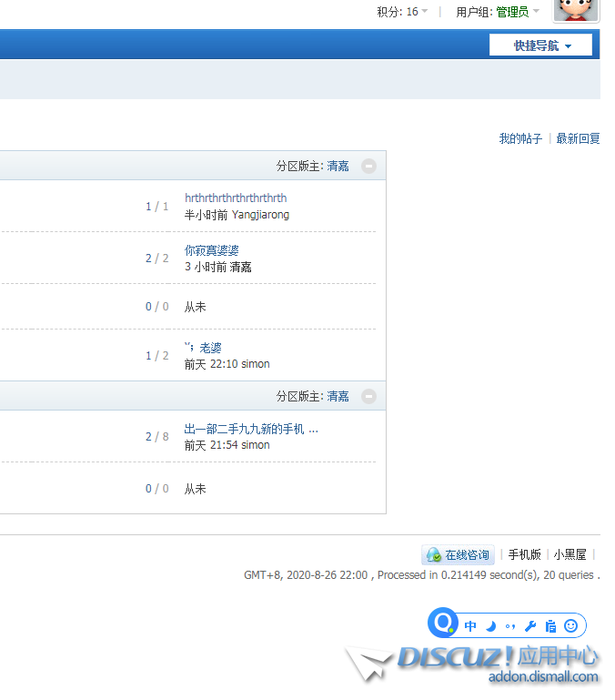Viewport: 615px width, 700px height.
Task: Open the IME smiley emoji icon
Action: pyautogui.click(x=571, y=626)
